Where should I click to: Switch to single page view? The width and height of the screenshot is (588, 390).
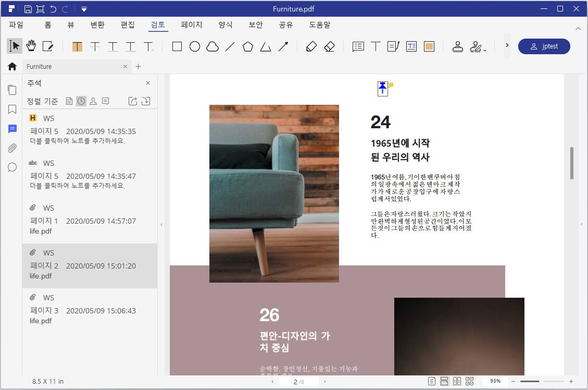tap(432, 381)
